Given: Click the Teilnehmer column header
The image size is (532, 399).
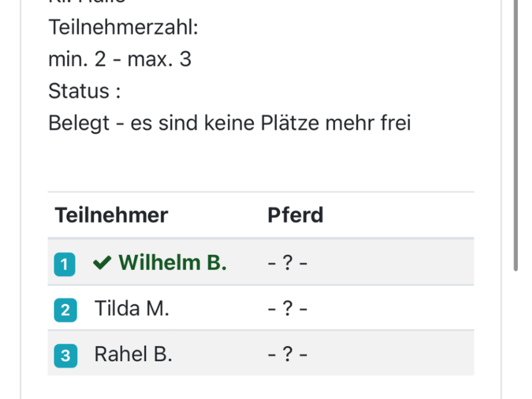Looking at the screenshot, I should click(111, 215).
